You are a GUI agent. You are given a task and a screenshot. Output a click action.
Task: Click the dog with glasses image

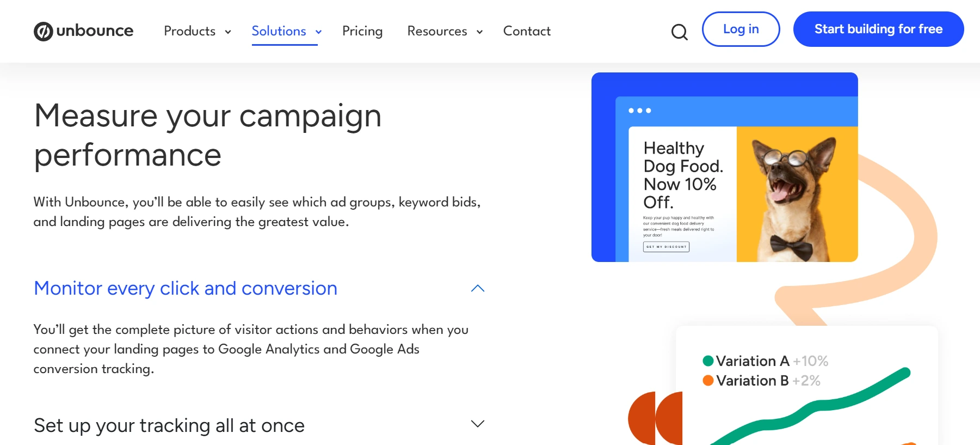tap(797, 194)
